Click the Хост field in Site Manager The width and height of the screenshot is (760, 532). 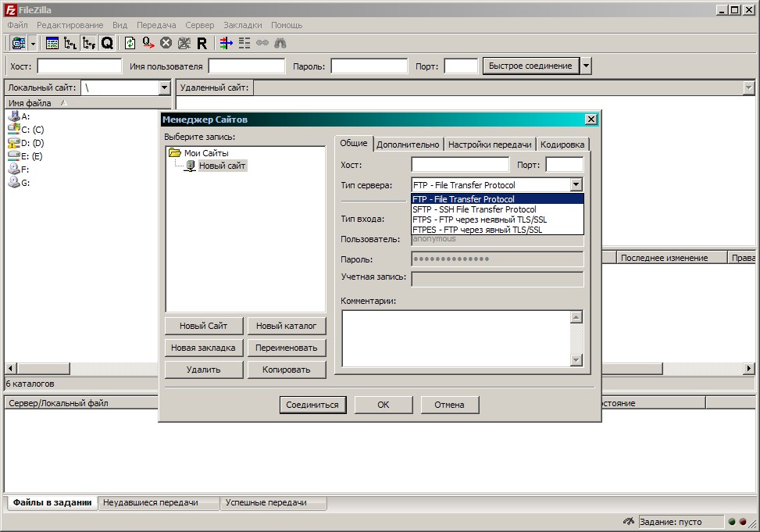pos(460,165)
